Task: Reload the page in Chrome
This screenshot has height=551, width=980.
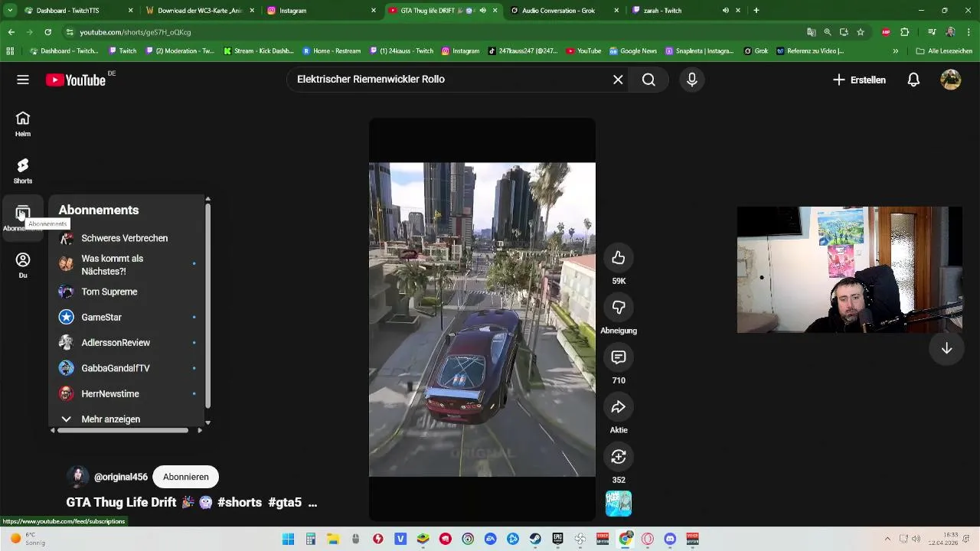Action: click(x=47, y=32)
